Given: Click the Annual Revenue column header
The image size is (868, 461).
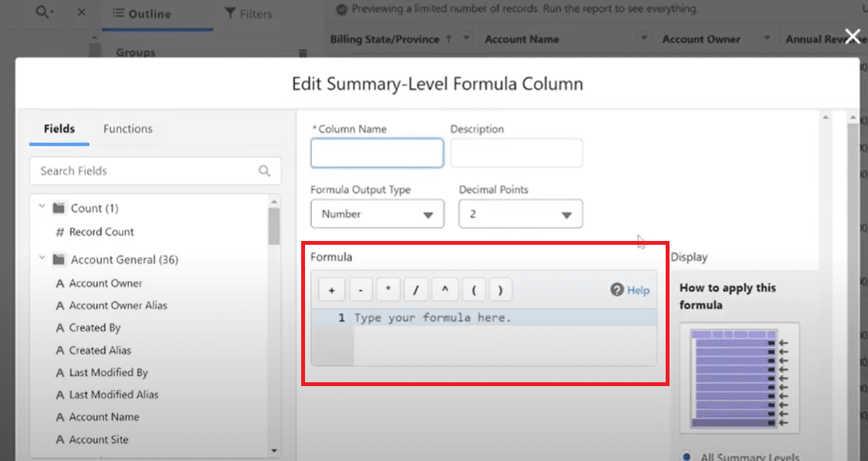Looking at the screenshot, I should 826,39.
